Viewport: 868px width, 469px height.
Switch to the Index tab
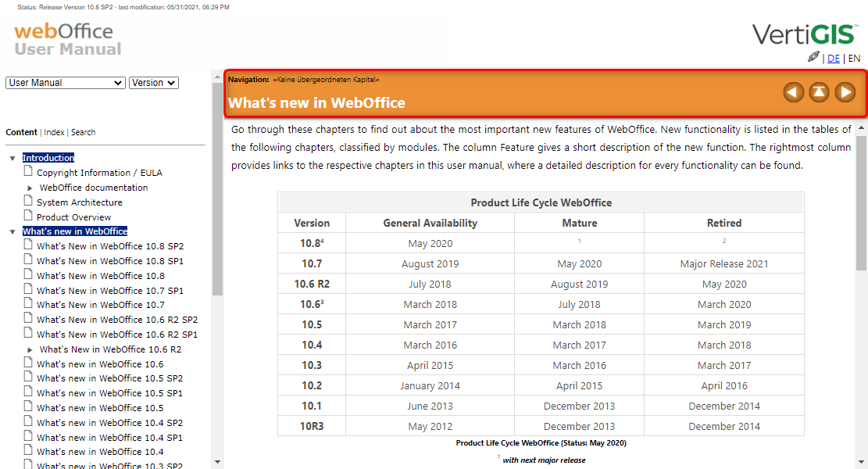click(x=54, y=133)
